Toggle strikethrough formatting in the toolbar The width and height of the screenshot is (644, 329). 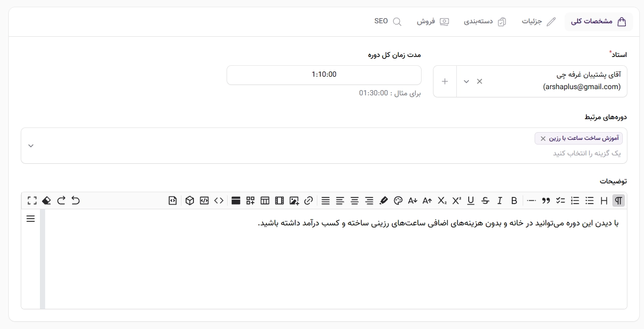485,201
